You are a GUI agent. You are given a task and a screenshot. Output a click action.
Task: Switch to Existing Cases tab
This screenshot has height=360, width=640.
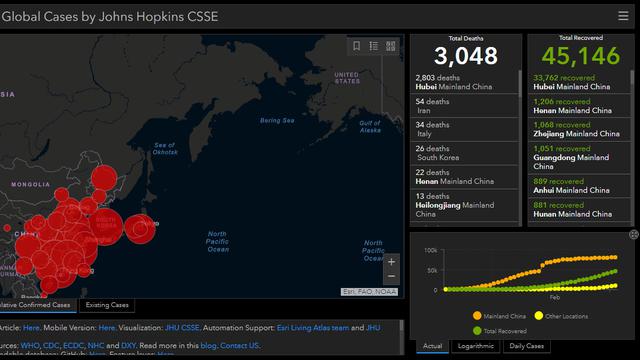tap(107, 305)
